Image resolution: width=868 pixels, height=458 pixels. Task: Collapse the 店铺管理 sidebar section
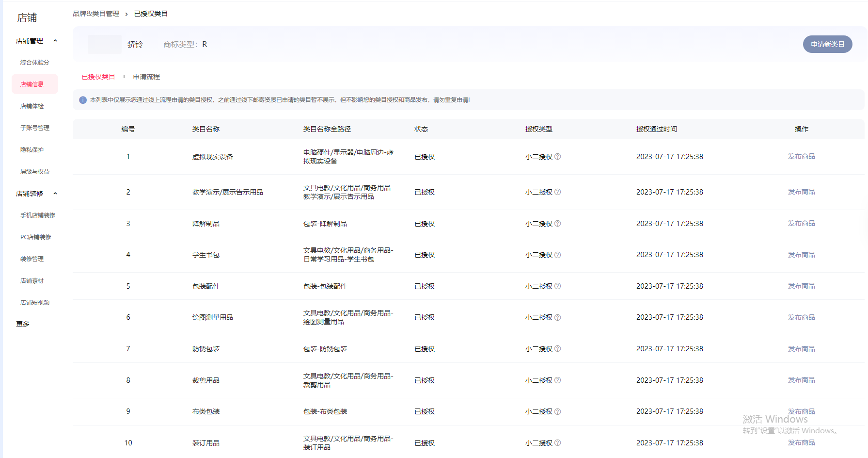55,41
